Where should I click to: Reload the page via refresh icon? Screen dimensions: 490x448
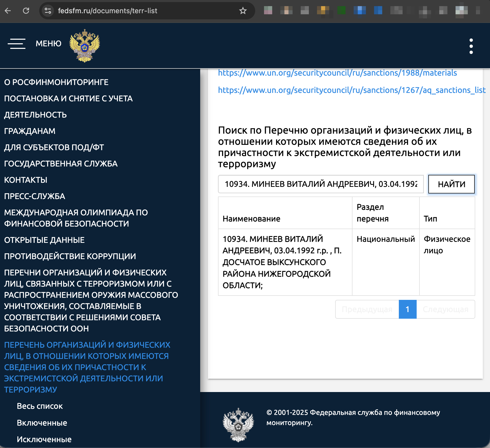[26, 11]
